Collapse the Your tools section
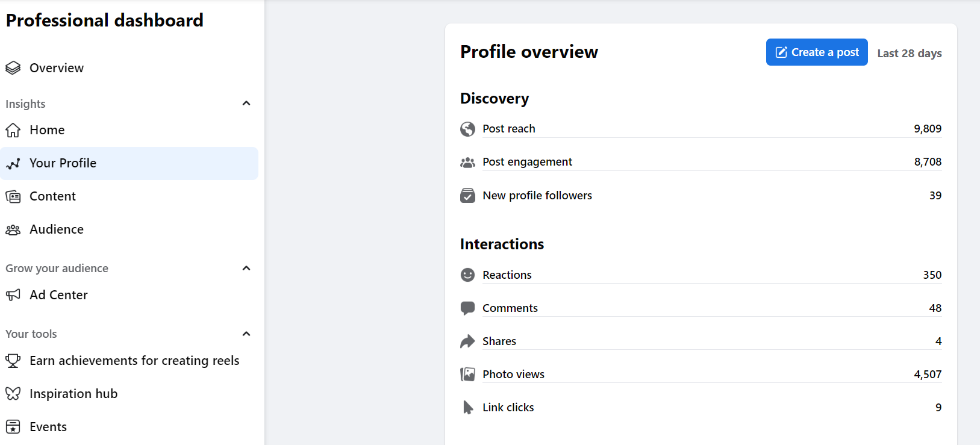This screenshot has height=445, width=980. (x=246, y=334)
